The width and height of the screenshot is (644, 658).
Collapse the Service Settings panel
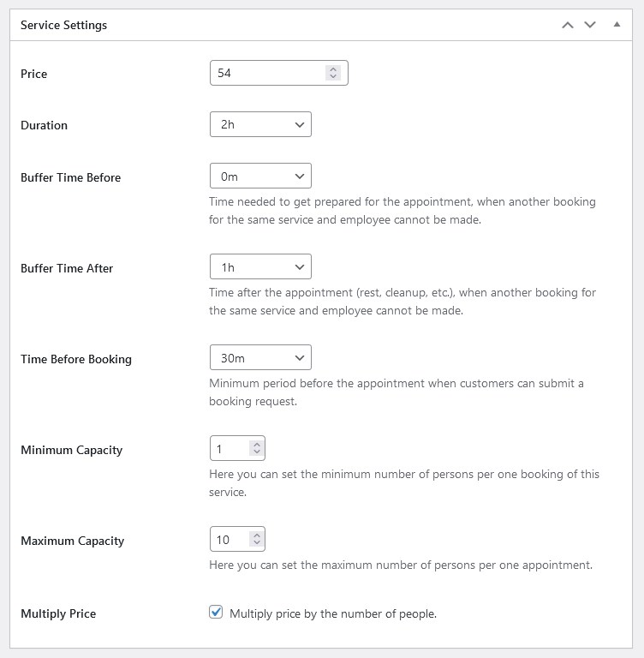tap(617, 24)
